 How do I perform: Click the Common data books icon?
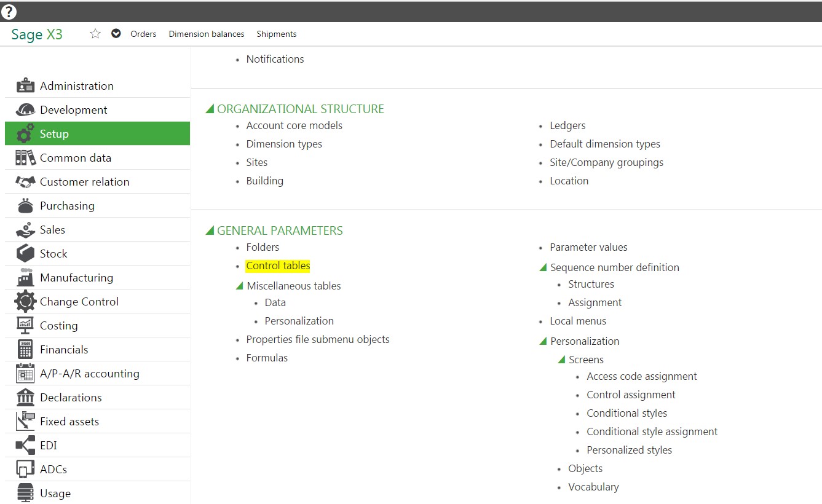[x=25, y=157]
